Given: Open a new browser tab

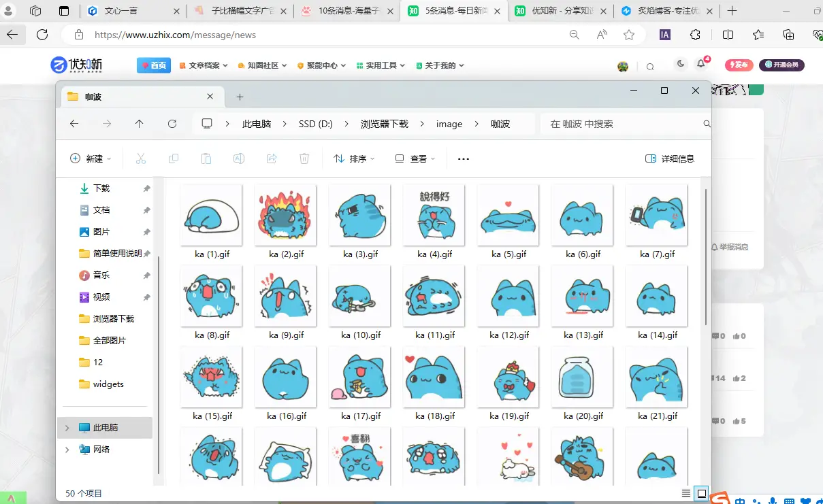Looking at the screenshot, I should (732, 11).
